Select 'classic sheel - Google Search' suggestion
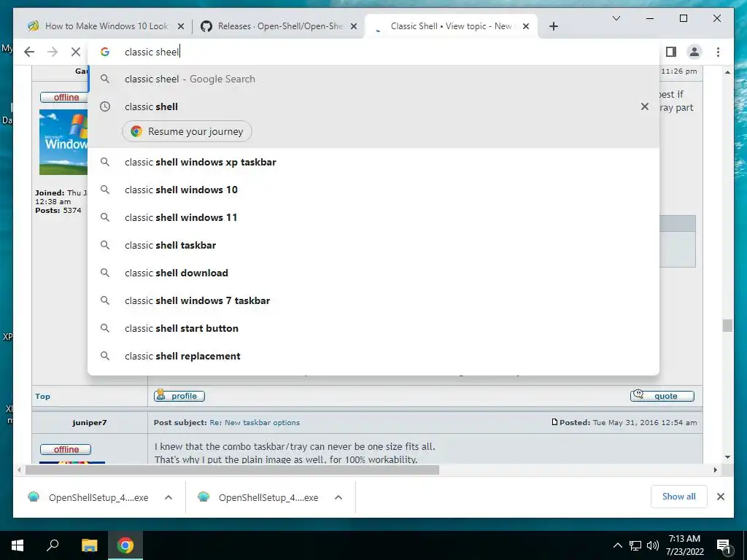 [373, 79]
